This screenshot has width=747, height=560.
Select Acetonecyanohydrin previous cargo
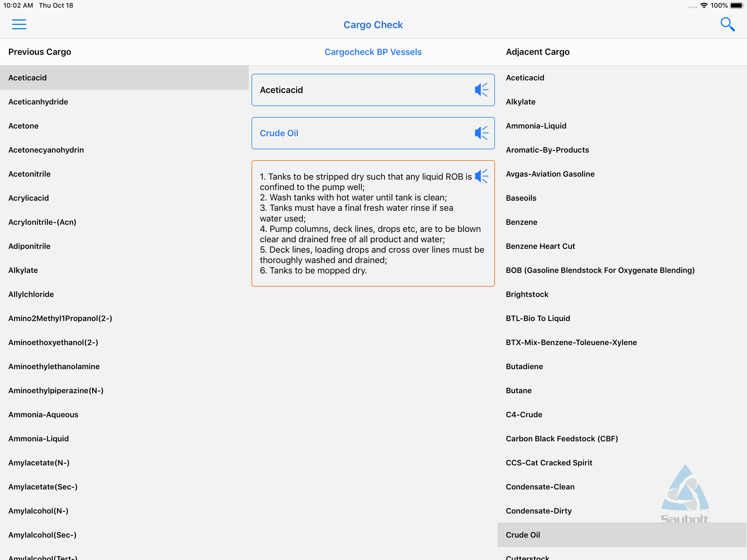(x=124, y=150)
